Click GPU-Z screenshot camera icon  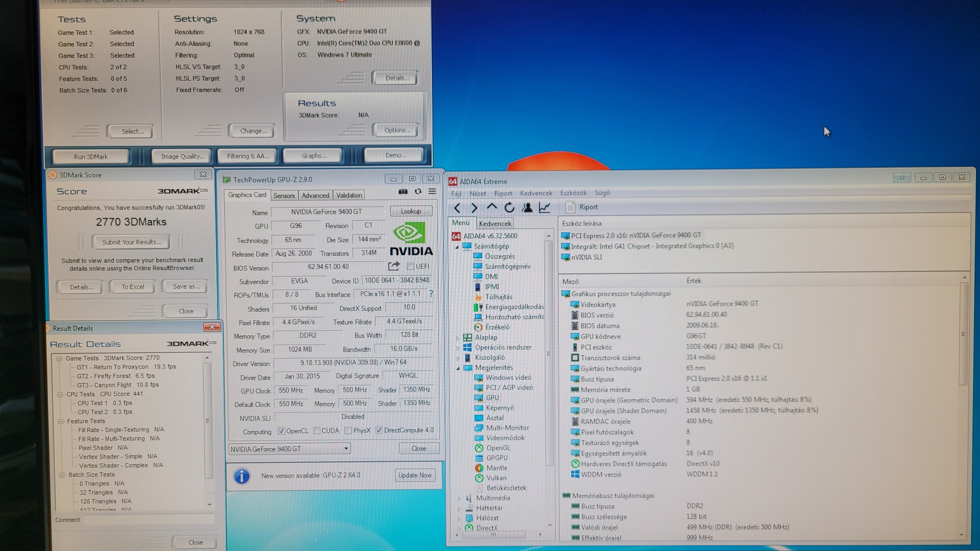[x=403, y=192]
